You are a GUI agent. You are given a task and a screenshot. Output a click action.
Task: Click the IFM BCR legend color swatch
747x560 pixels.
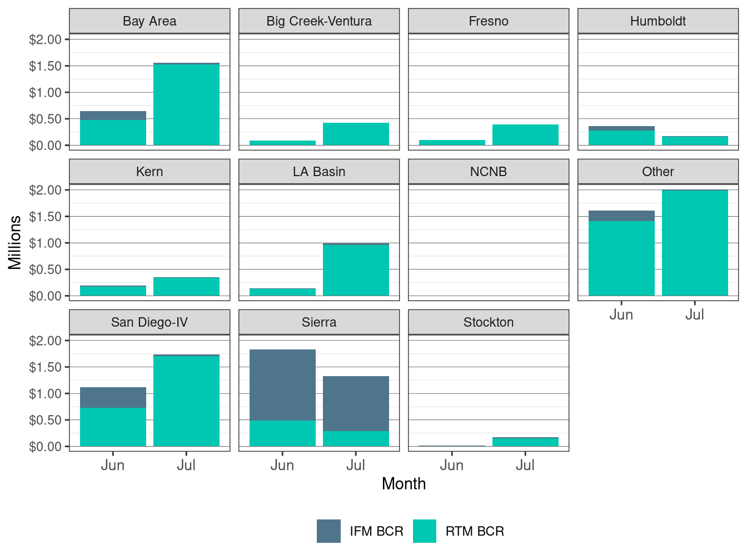(328, 531)
